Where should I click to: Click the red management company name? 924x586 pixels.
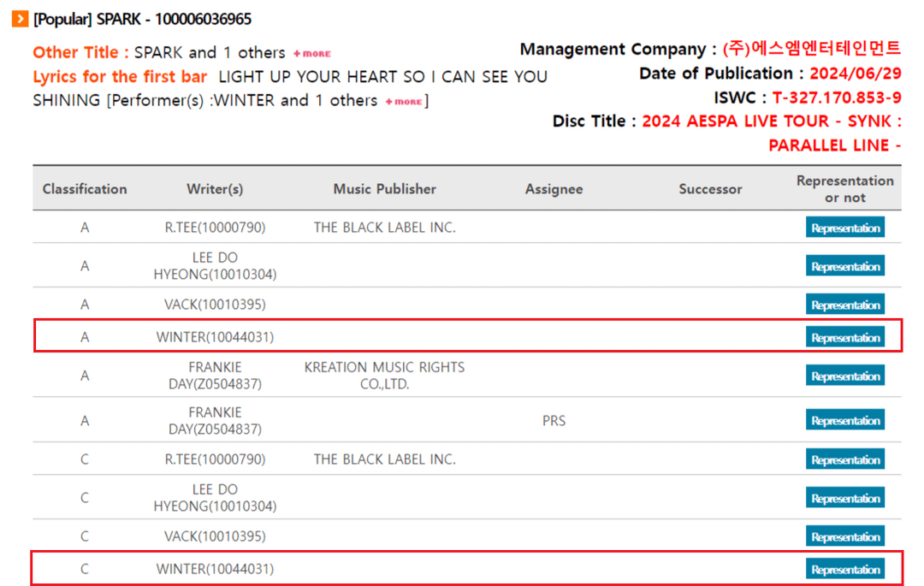click(811, 49)
